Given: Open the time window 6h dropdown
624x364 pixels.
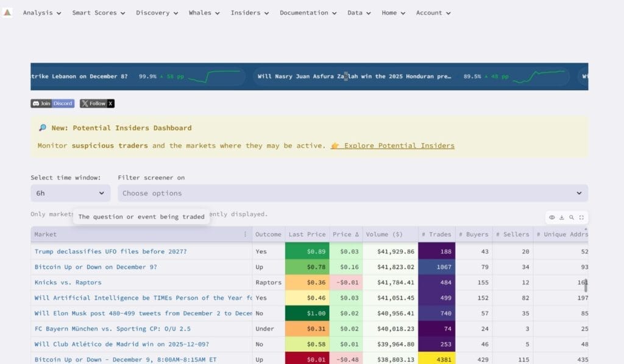Looking at the screenshot, I should pos(70,193).
